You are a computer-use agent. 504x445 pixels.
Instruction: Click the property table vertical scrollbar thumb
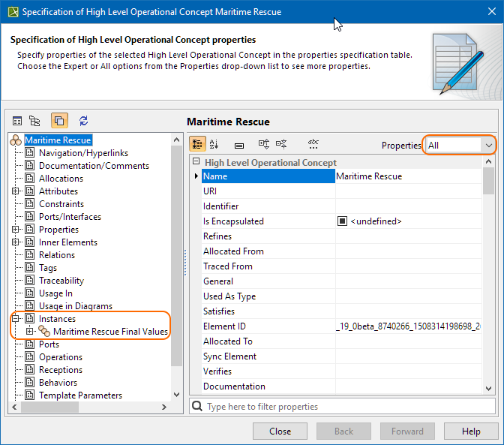point(488,181)
